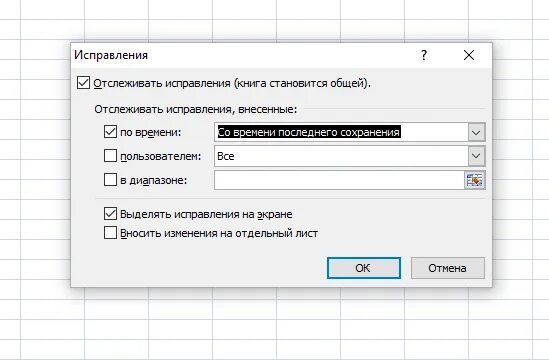Enable the в диапазоне checkbox
This screenshot has width=549, height=360.
pyautogui.click(x=110, y=180)
